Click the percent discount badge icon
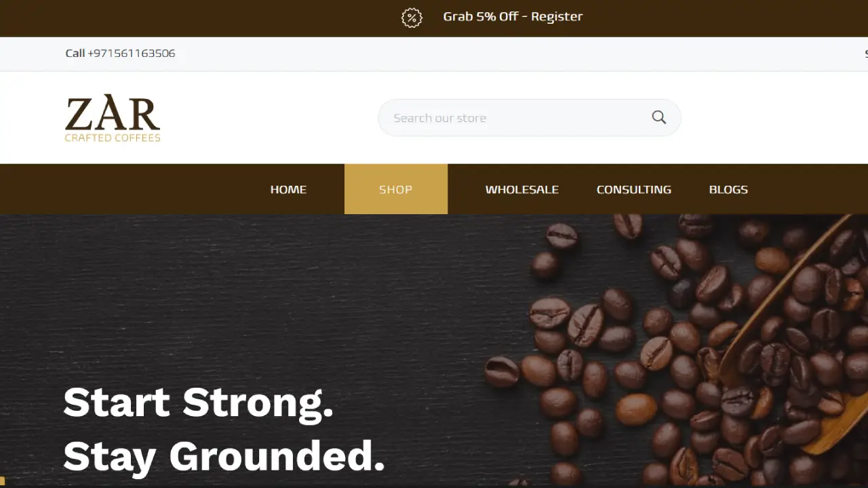This screenshot has width=868, height=488. pos(412,18)
